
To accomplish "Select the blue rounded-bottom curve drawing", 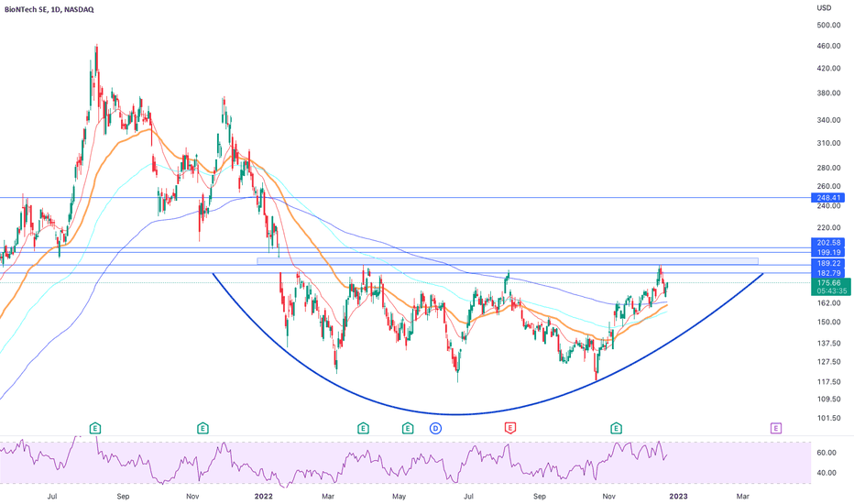I will pos(457,414).
